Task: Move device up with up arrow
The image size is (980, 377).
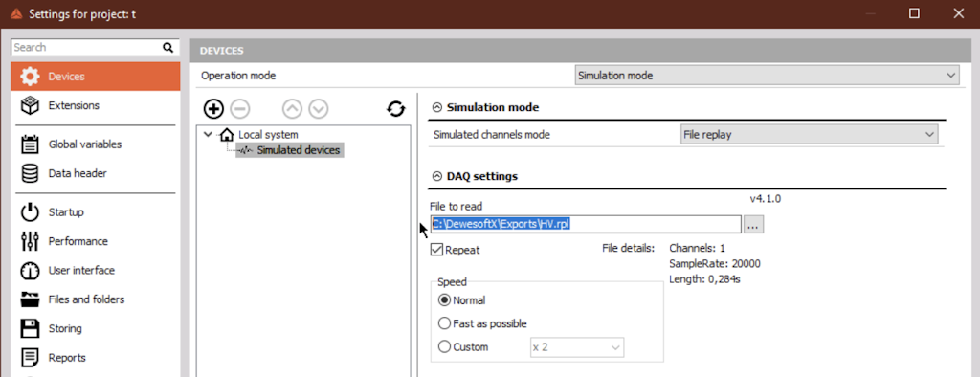Action: pyautogui.click(x=292, y=109)
